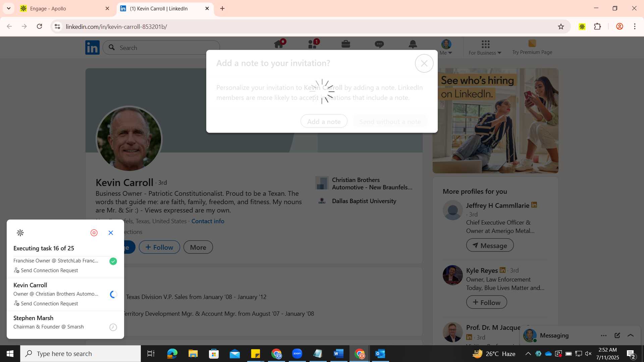Open File Explorer from the taskbar
Image resolution: width=644 pixels, height=362 pixels.
click(x=193, y=354)
